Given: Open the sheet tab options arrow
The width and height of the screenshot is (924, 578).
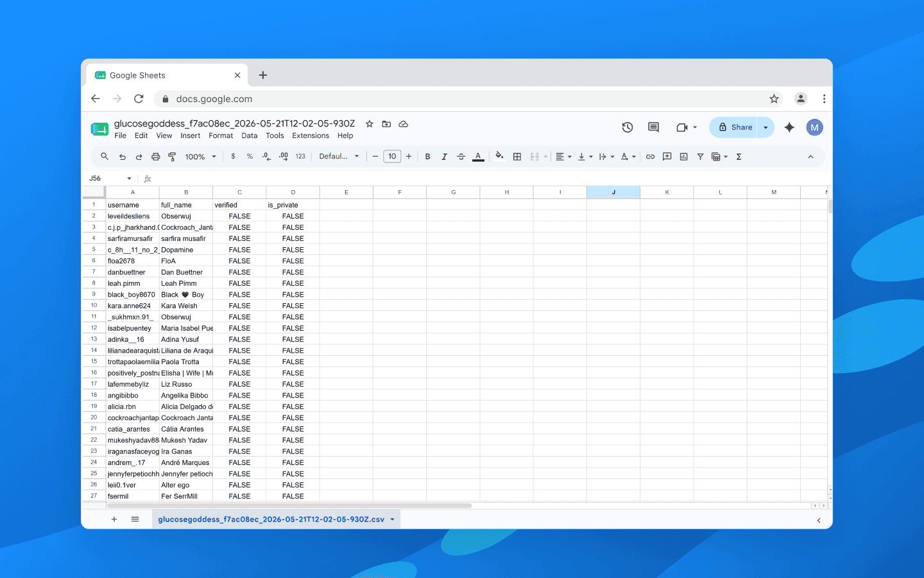Looking at the screenshot, I should [392, 520].
